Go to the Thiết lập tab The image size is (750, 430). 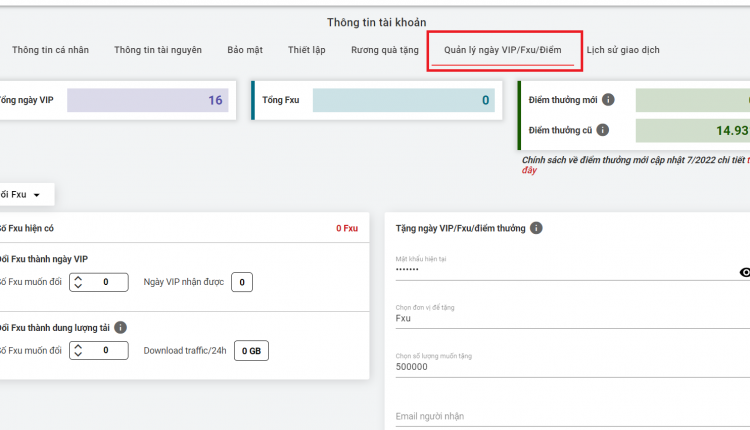click(x=307, y=50)
